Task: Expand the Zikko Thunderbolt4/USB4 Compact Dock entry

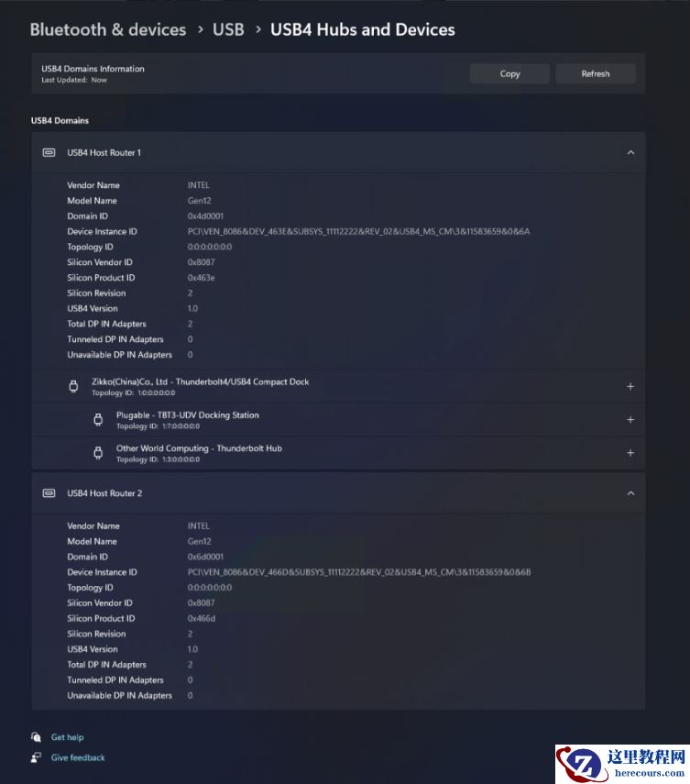Action: click(630, 387)
